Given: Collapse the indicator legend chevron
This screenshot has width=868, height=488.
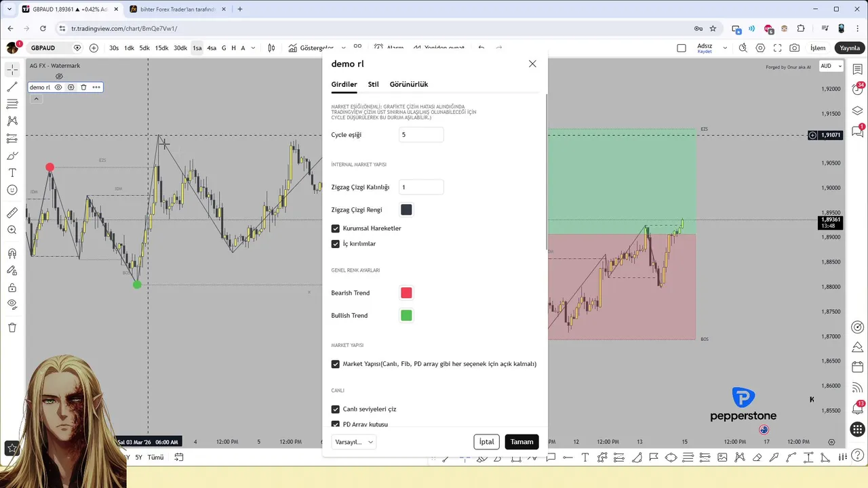Looking at the screenshot, I should click(36, 99).
